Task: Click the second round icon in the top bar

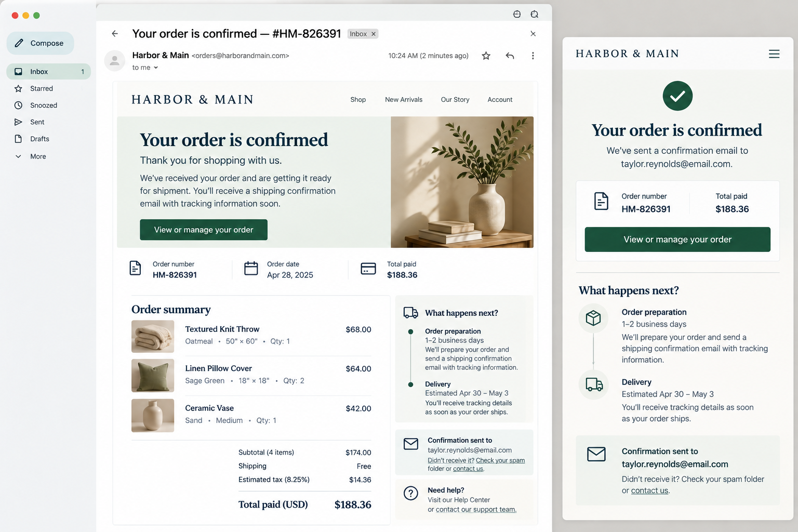Action: click(534, 14)
